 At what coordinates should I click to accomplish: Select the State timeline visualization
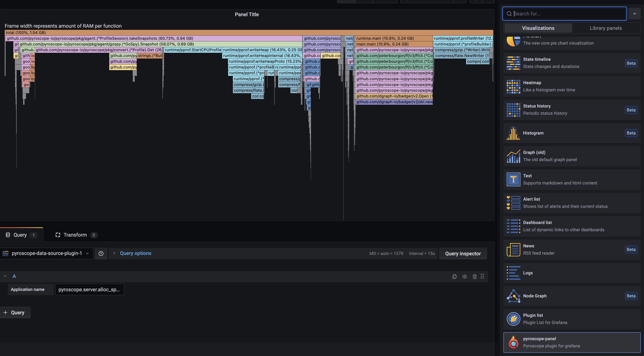tap(572, 63)
